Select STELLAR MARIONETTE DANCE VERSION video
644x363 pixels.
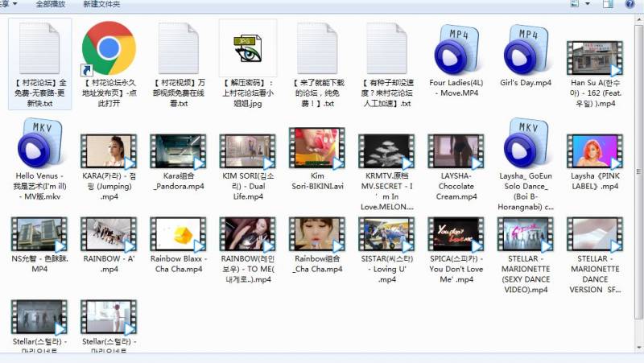click(595, 255)
